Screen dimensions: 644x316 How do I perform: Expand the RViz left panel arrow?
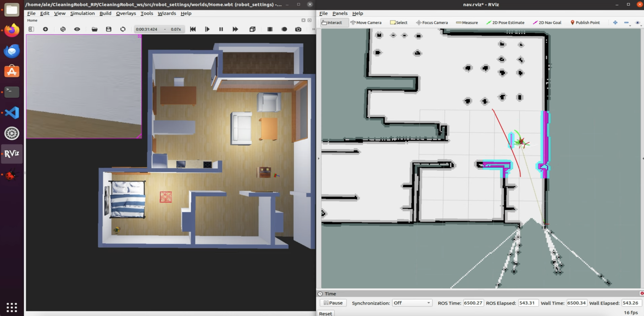[318, 158]
